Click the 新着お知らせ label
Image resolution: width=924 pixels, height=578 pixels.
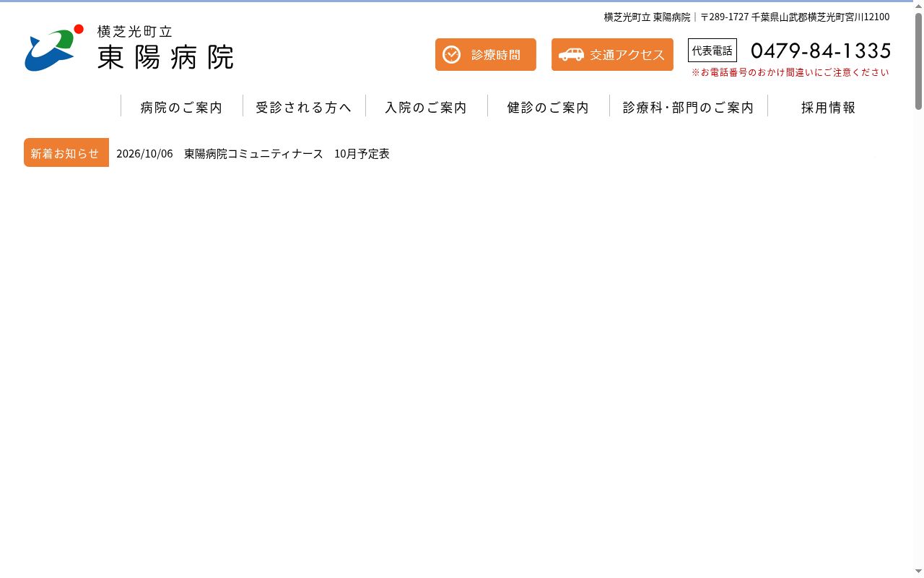pos(66,152)
